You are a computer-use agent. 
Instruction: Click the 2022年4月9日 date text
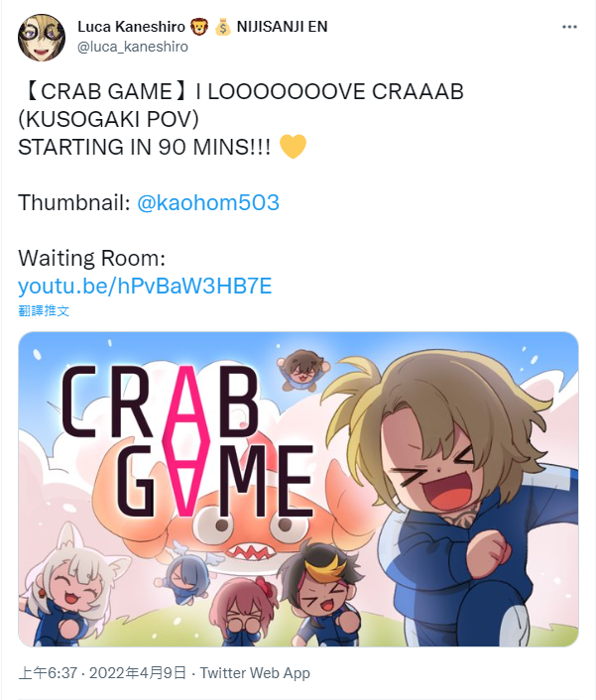pos(138,673)
